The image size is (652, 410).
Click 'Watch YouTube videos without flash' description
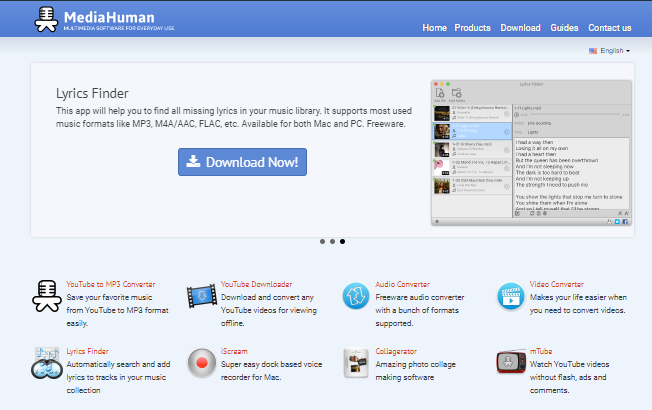pos(569,377)
